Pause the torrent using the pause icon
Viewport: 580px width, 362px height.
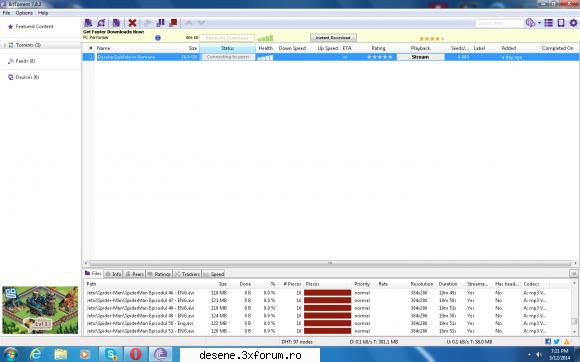pos(160,23)
